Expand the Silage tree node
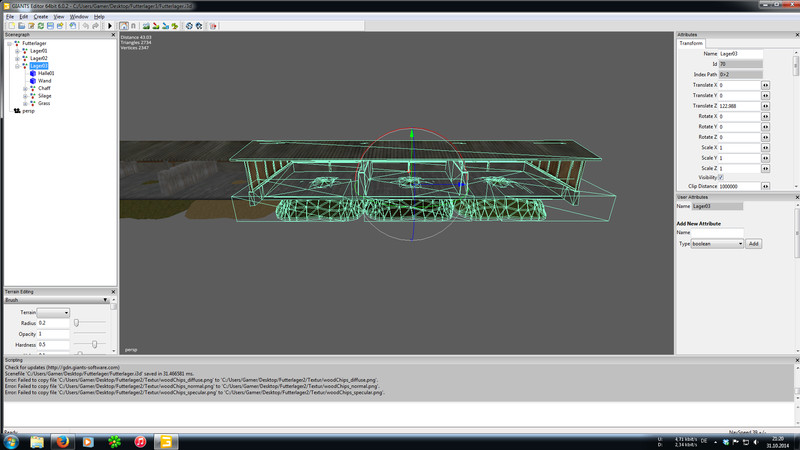 [x=25, y=96]
